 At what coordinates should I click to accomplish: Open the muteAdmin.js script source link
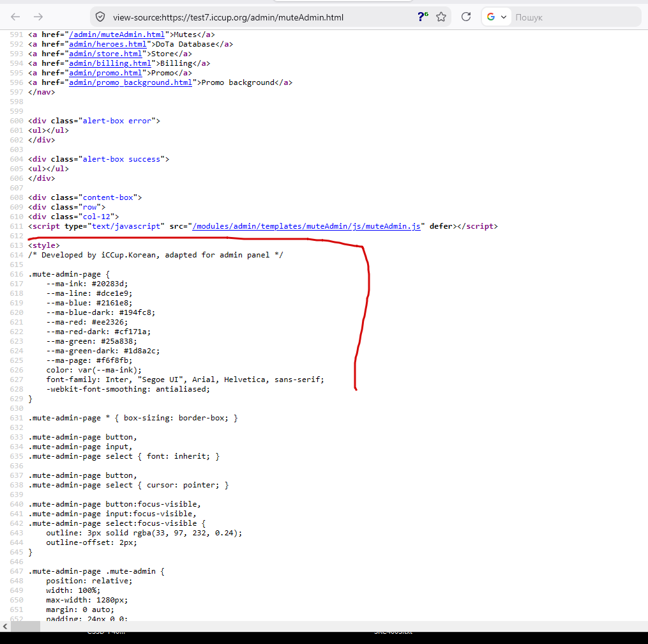(306, 226)
